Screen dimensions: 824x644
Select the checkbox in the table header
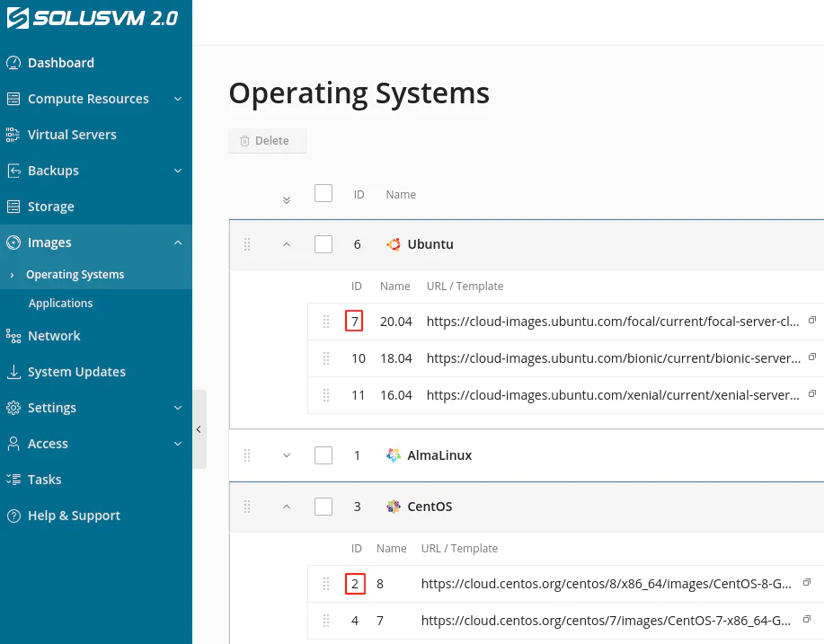[x=323, y=193]
